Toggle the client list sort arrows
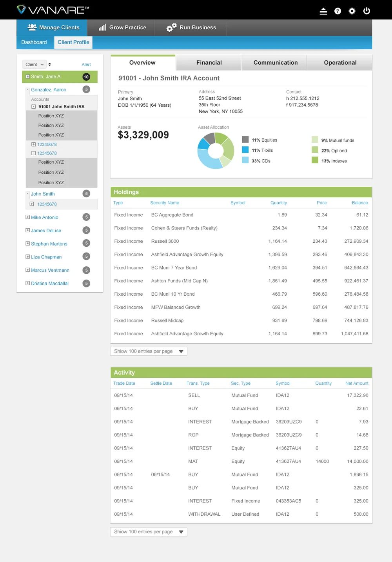Image resolution: width=392 pixels, height=562 pixels. [50, 64]
